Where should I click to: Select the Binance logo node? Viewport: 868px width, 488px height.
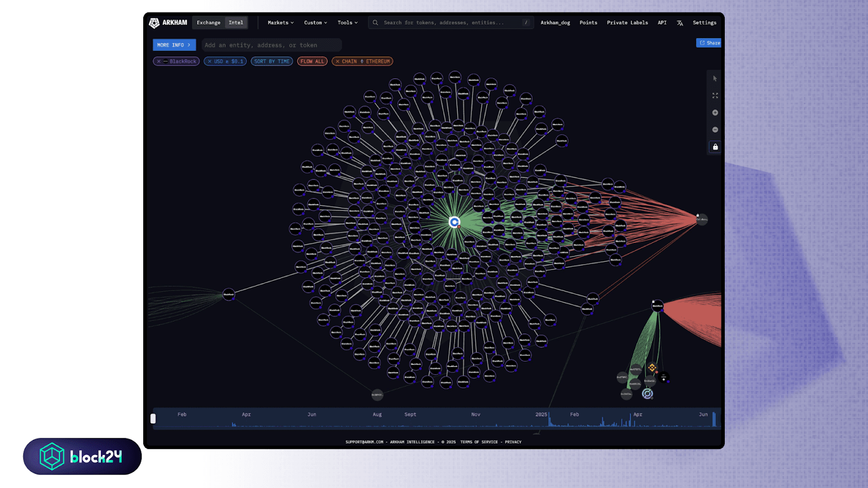pyautogui.click(x=652, y=368)
